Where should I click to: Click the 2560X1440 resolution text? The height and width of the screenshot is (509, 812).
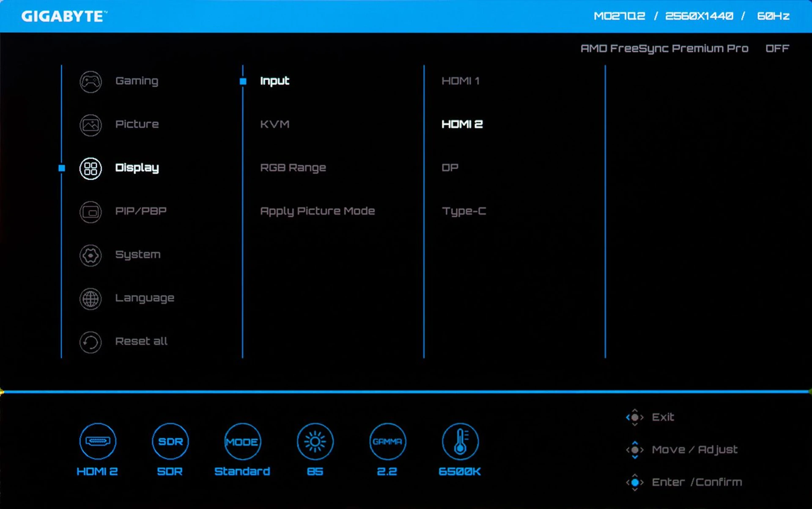click(699, 16)
